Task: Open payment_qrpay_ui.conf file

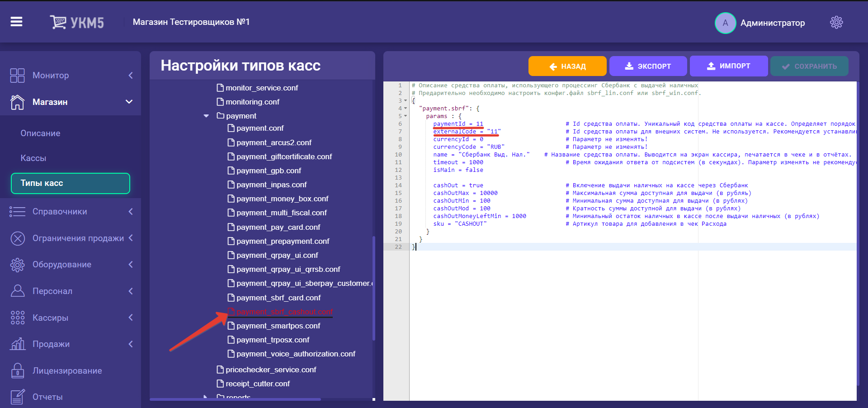Action: pyautogui.click(x=277, y=255)
